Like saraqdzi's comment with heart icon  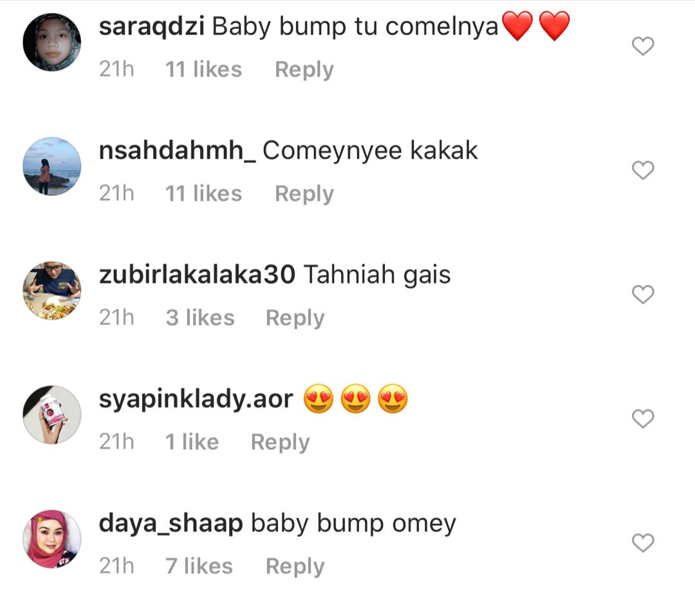[643, 46]
